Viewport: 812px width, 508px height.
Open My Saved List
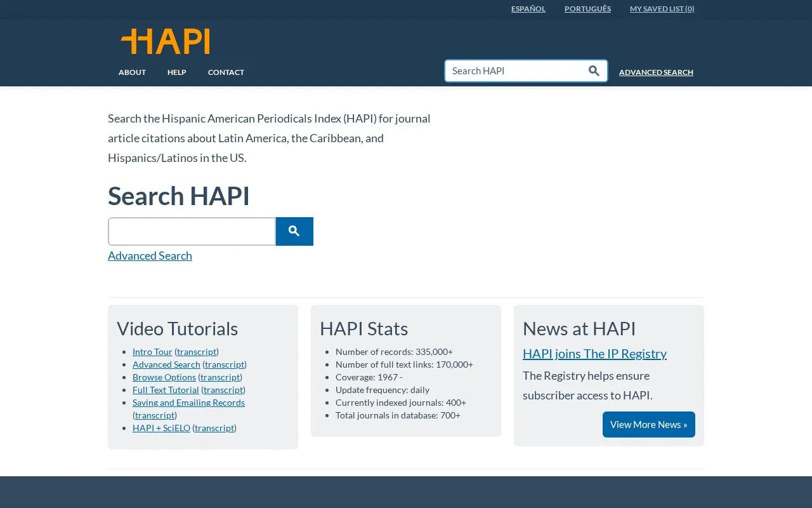[662, 9]
